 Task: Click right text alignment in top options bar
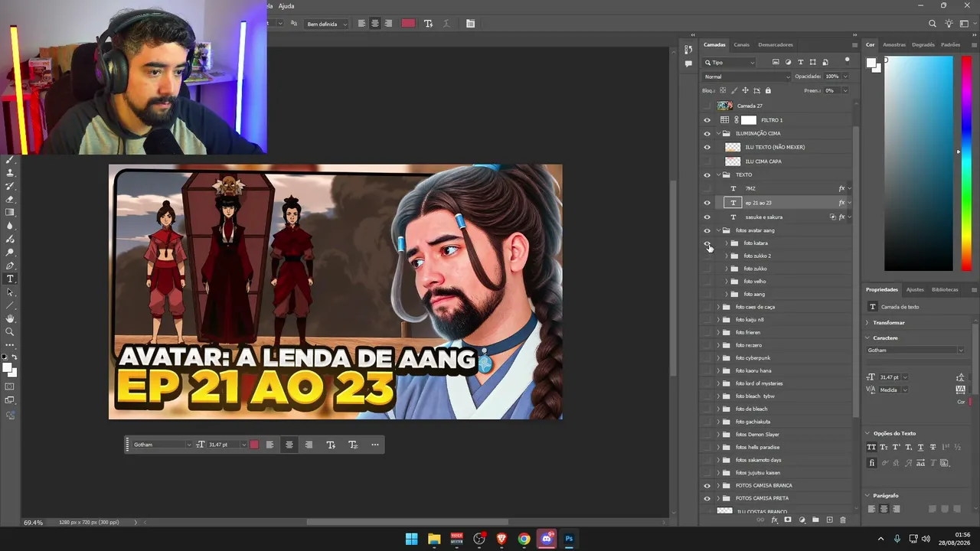[388, 24]
